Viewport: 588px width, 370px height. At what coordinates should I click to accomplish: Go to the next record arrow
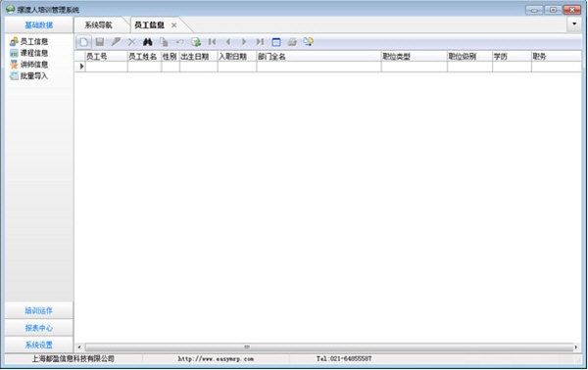pyautogui.click(x=244, y=42)
